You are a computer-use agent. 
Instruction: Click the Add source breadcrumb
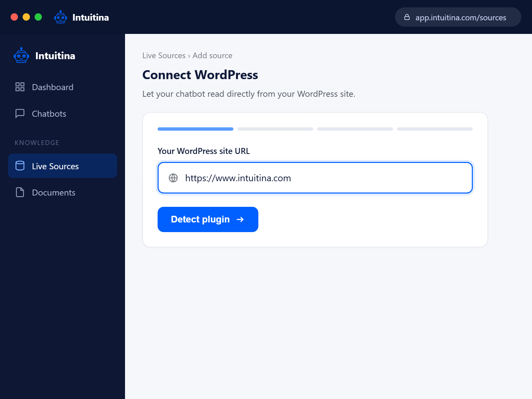tap(212, 56)
